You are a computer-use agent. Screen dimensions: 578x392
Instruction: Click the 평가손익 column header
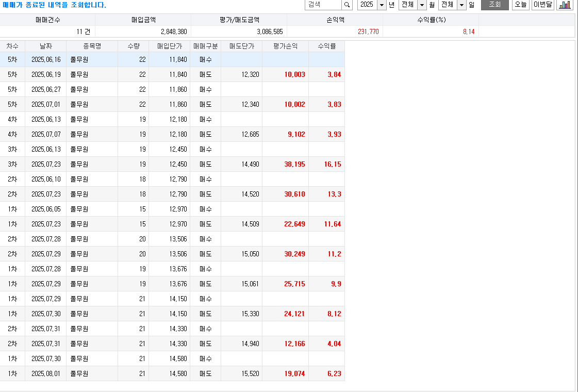click(x=286, y=46)
